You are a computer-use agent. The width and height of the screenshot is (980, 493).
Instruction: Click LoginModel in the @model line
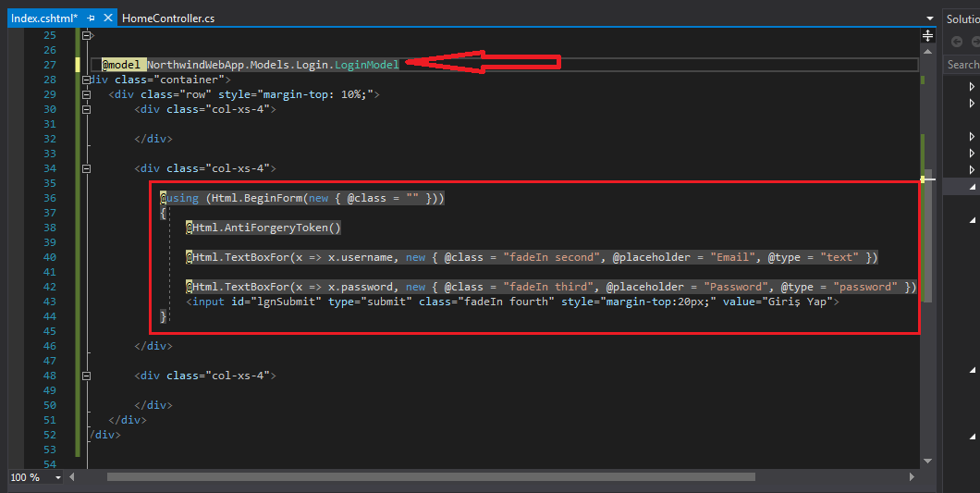(368, 65)
